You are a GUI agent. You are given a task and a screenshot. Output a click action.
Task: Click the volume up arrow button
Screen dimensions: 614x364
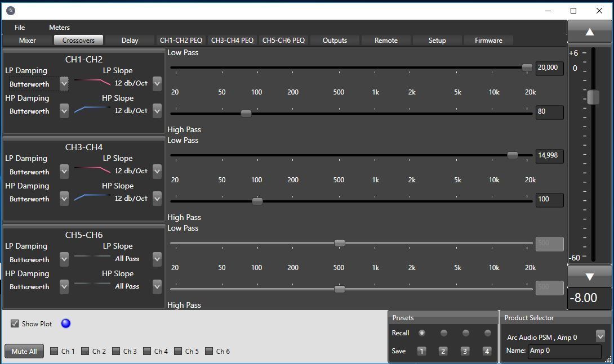click(589, 32)
